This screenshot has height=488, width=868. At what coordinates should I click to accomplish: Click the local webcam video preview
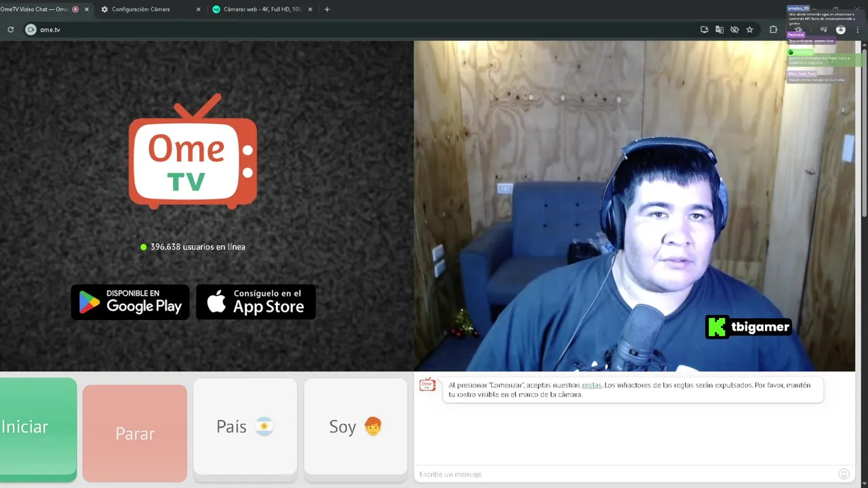[635, 206]
